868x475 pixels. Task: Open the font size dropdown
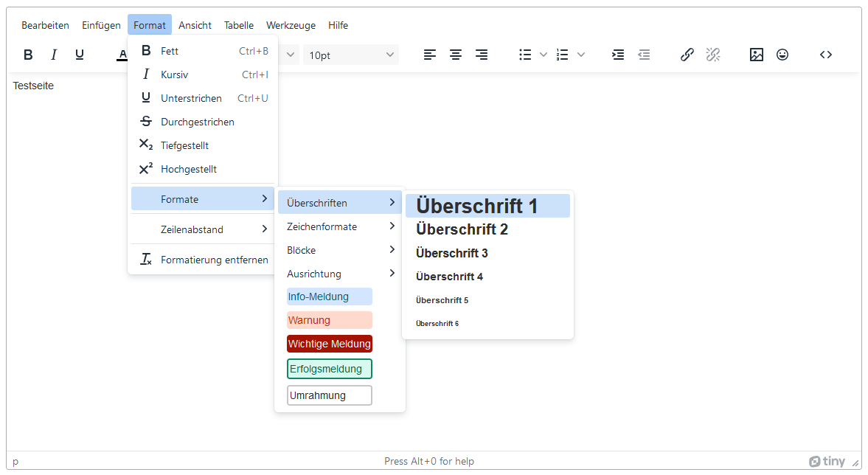tap(350, 55)
